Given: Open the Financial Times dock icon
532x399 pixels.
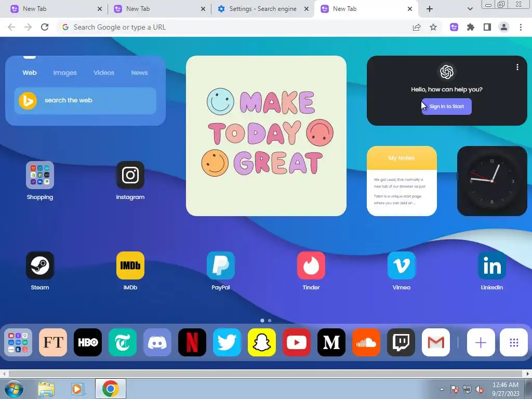Looking at the screenshot, I should coord(53,342).
